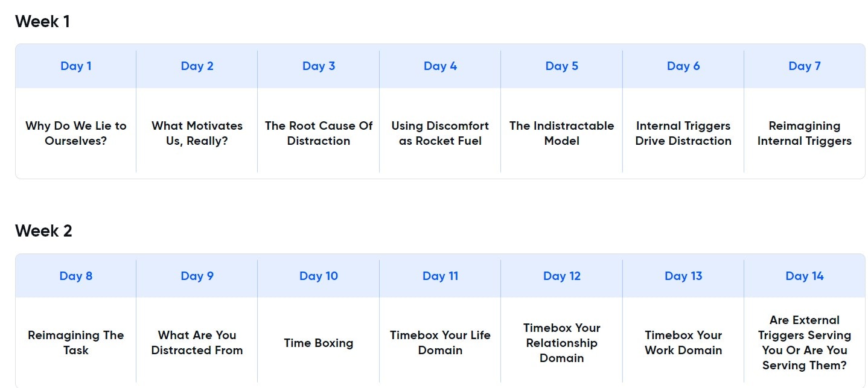
Task: Open 'Reimagining The Task' lesson
Action: point(76,343)
